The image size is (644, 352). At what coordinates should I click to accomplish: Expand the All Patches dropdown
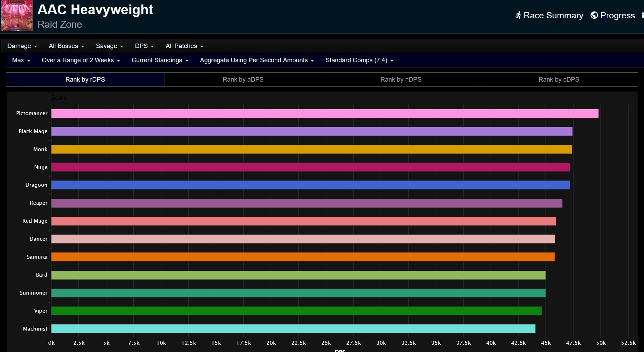click(184, 46)
